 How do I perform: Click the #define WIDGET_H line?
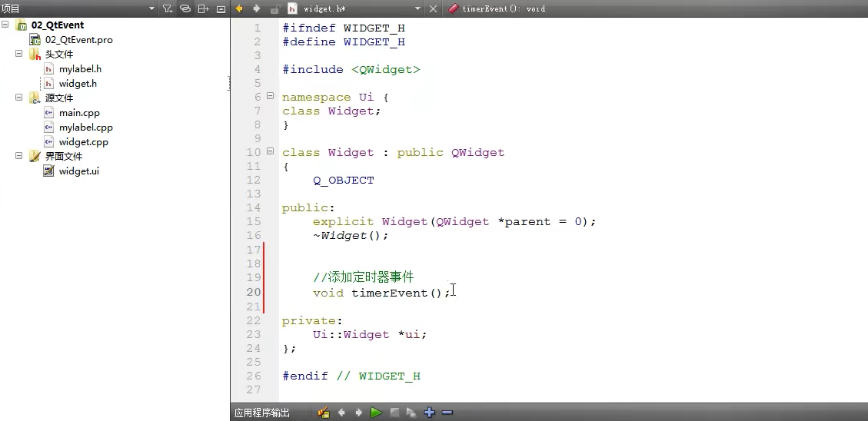pyautogui.click(x=343, y=42)
